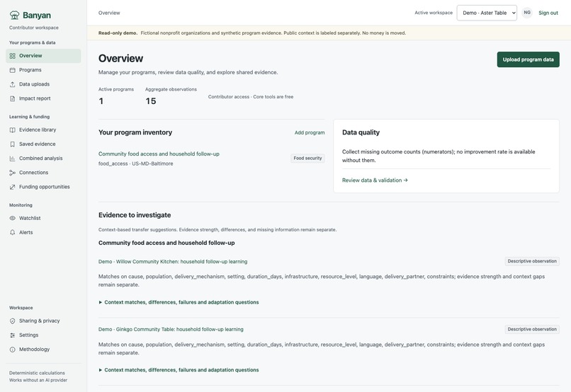Open Data uploads page
571x392 pixels.
[43, 84]
